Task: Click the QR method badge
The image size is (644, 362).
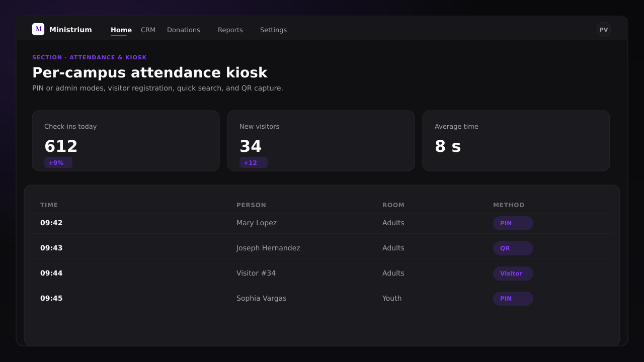Action: (513, 248)
